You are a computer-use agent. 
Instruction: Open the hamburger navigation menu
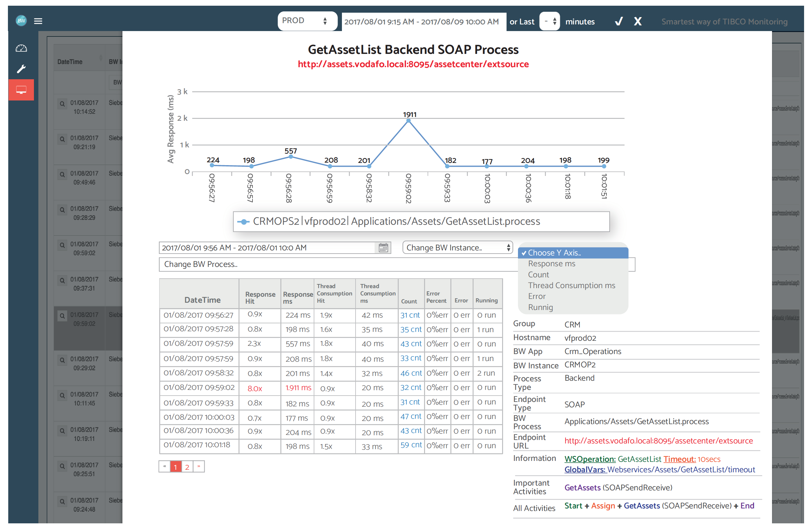pyautogui.click(x=38, y=21)
